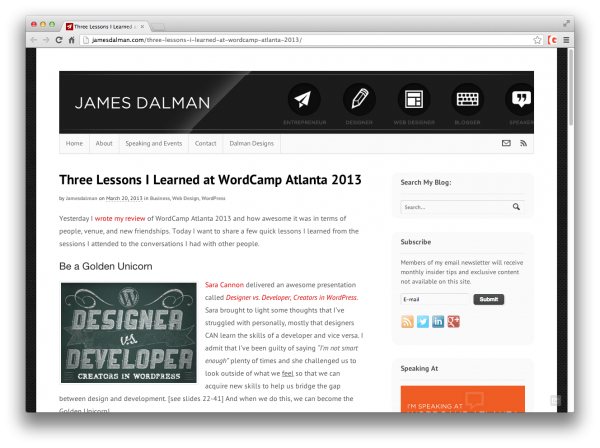Click the Blogger keyboard icon
This screenshot has height=448, width=600.
(468, 99)
